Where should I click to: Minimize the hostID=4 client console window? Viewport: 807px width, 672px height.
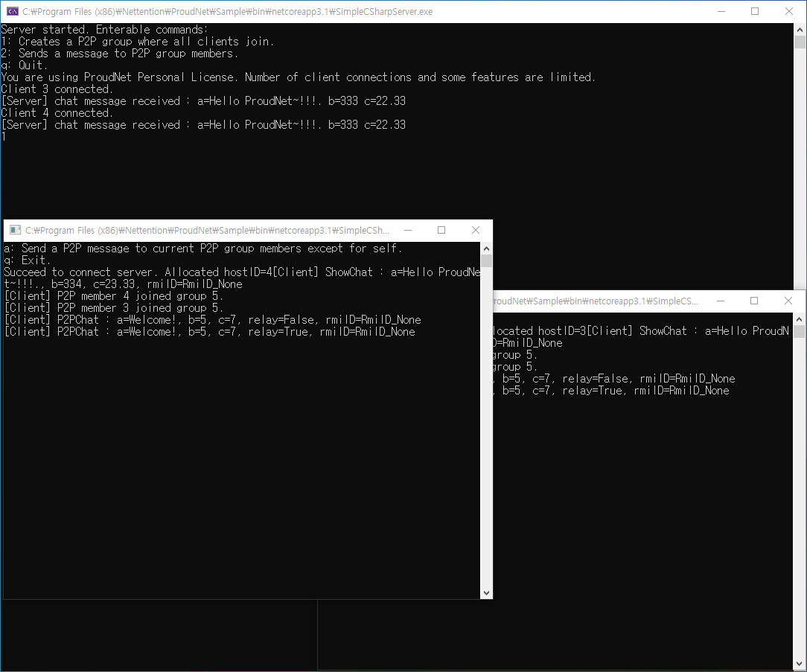pos(408,230)
